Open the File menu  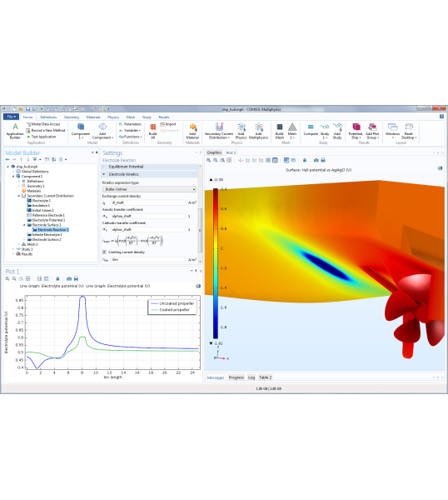11,117
